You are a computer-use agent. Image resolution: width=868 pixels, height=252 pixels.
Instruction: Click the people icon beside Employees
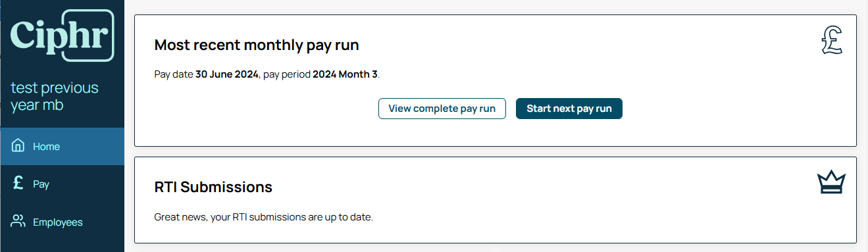point(18,222)
